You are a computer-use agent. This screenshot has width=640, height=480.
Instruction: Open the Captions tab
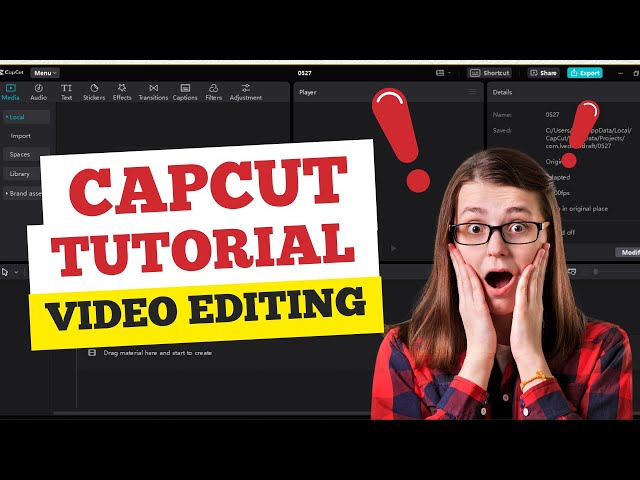click(185, 92)
